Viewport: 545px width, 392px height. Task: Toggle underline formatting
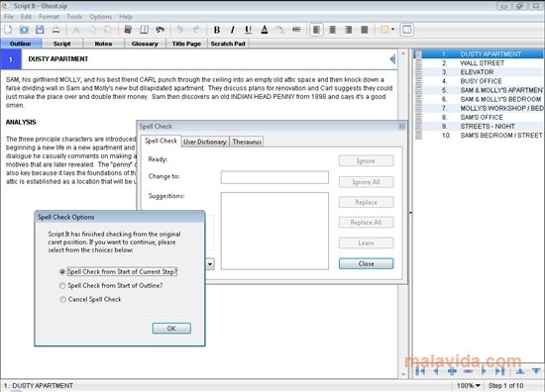pos(248,30)
